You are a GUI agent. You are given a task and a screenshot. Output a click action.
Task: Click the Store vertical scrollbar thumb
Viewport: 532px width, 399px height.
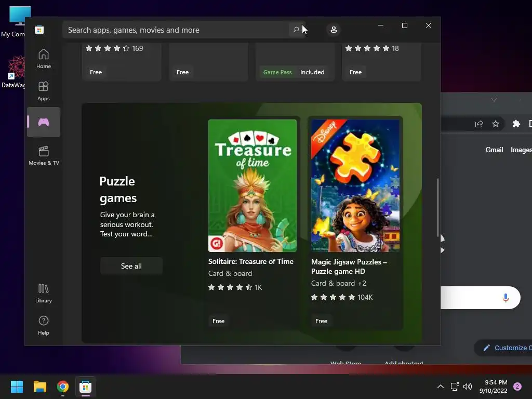point(438,207)
